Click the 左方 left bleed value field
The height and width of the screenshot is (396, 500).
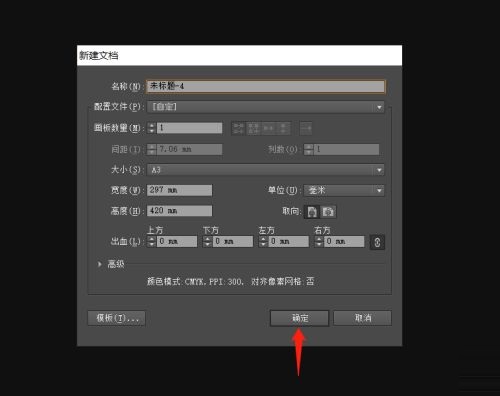click(x=288, y=242)
